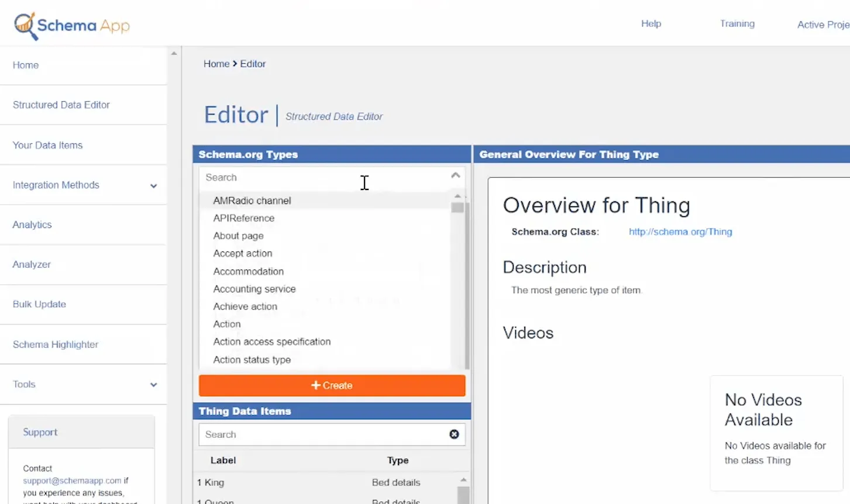Click Home in the breadcrumb
This screenshot has width=850, height=504.
pyautogui.click(x=216, y=64)
